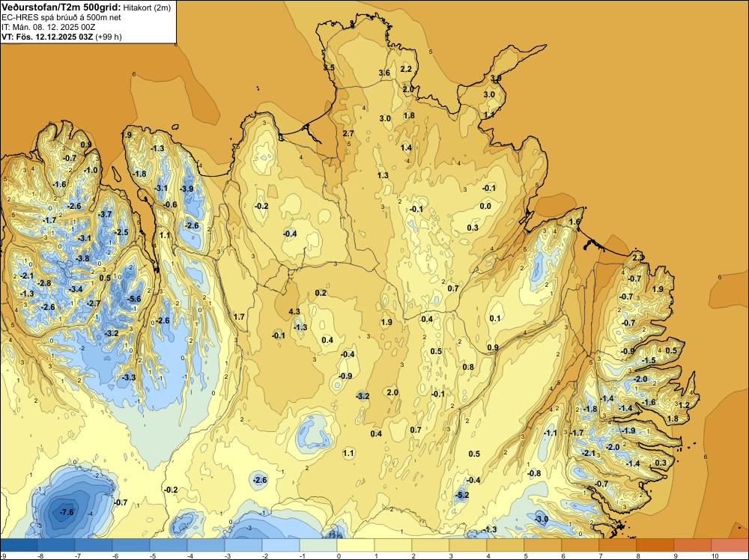
Task: Click the temperature value -1.5
Action: [x=649, y=360]
